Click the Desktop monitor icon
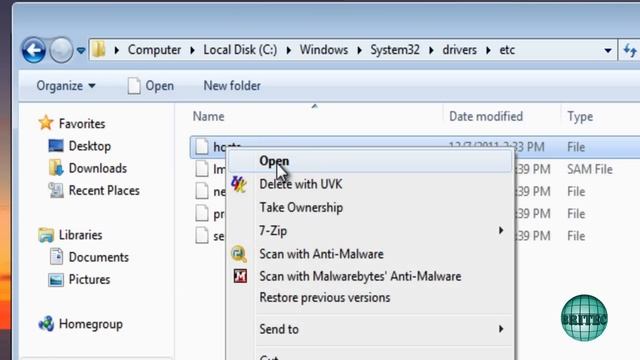640x360 pixels. 56,146
